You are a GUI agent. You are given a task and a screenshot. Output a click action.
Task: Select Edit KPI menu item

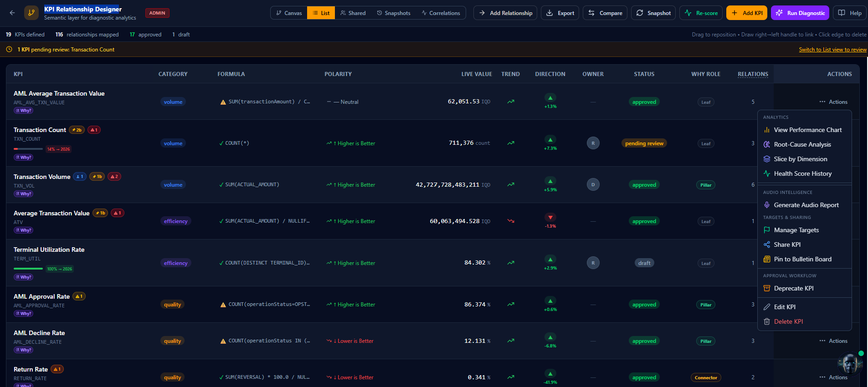(x=804, y=307)
